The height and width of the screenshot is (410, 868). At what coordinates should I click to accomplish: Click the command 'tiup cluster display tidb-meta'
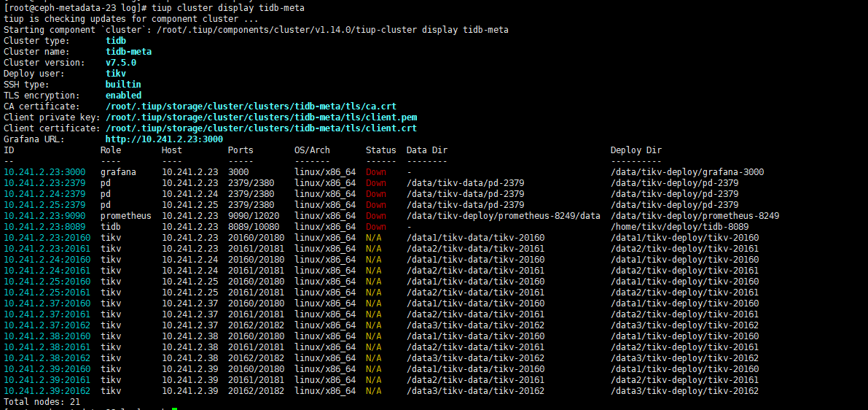(227, 8)
